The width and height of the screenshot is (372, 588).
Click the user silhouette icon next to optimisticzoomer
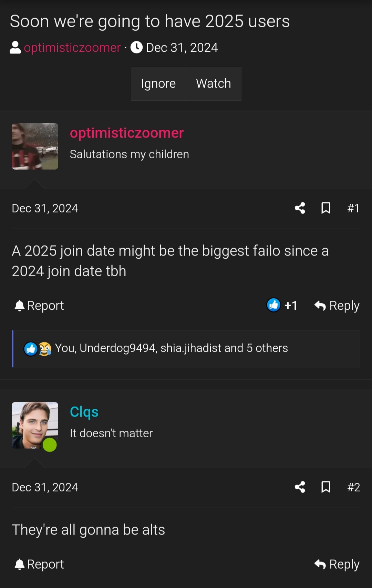tap(14, 47)
